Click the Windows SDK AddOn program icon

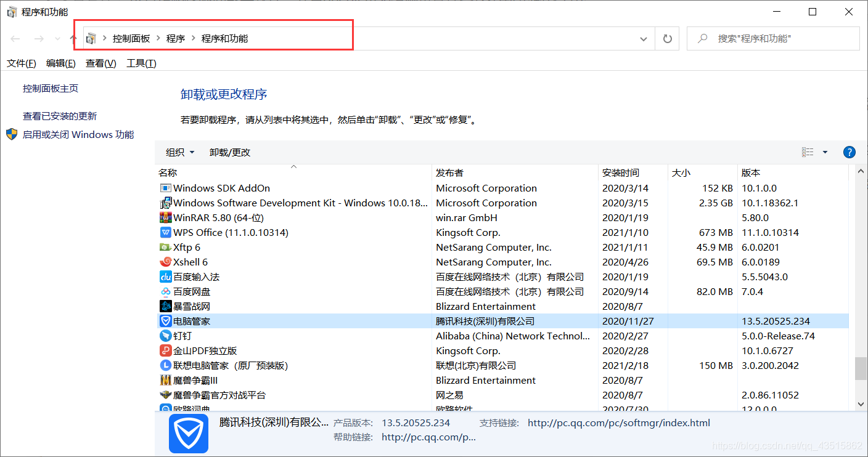165,188
